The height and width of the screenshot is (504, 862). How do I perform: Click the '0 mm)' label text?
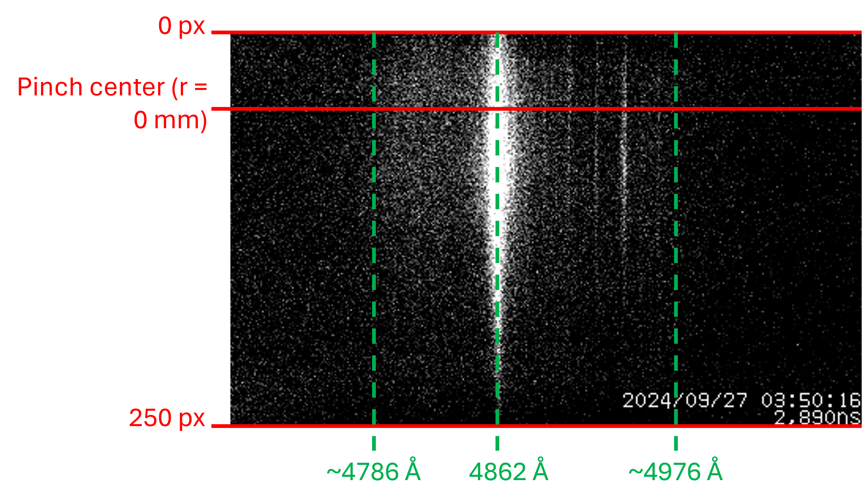point(170,120)
